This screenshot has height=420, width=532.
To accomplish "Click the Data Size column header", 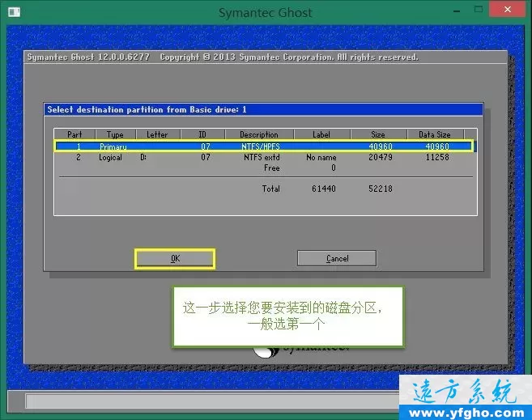I will pyautogui.click(x=435, y=134).
